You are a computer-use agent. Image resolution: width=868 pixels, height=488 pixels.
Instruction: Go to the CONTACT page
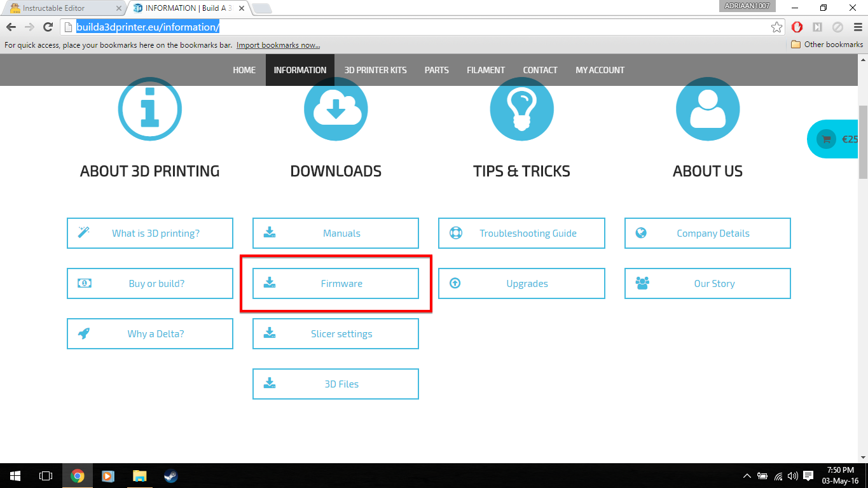tap(541, 70)
